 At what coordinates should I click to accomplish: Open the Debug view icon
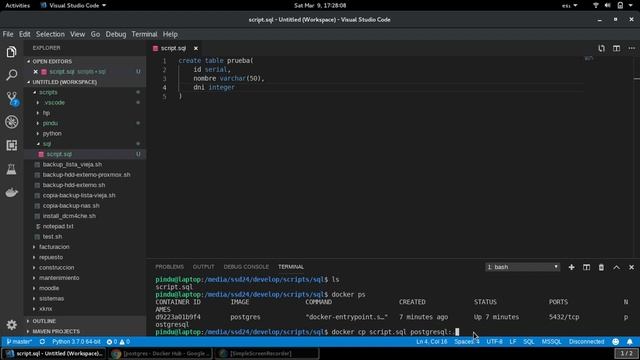click(x=11, y=122)
